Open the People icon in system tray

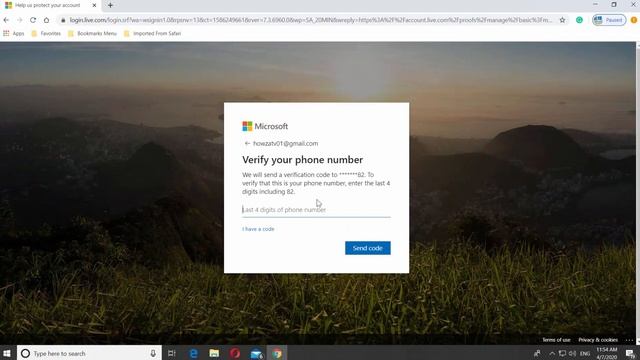click(x=537, y=353)
